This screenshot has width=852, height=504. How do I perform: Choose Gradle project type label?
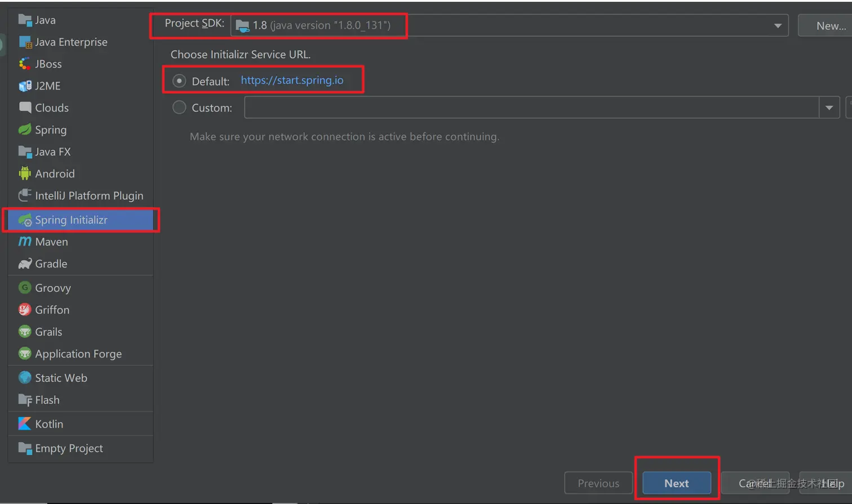[51, 264]
